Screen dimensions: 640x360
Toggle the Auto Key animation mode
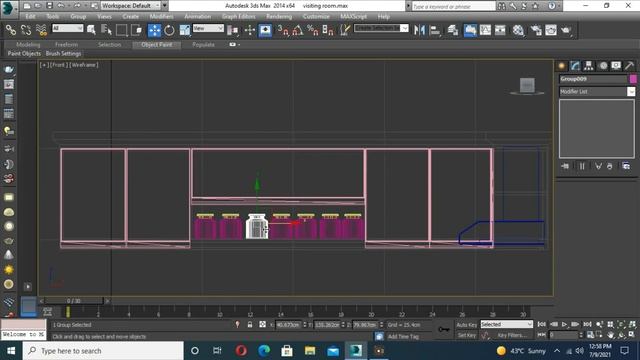pyautogui.click(x=467, y=325)
